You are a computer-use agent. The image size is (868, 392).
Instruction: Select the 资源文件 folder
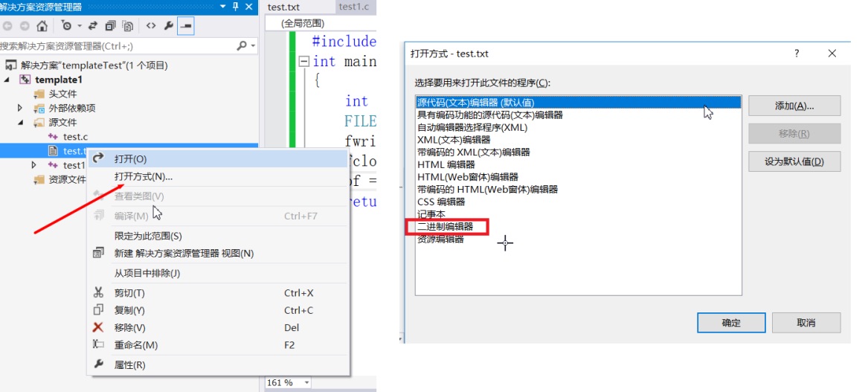tap(68, 179)
